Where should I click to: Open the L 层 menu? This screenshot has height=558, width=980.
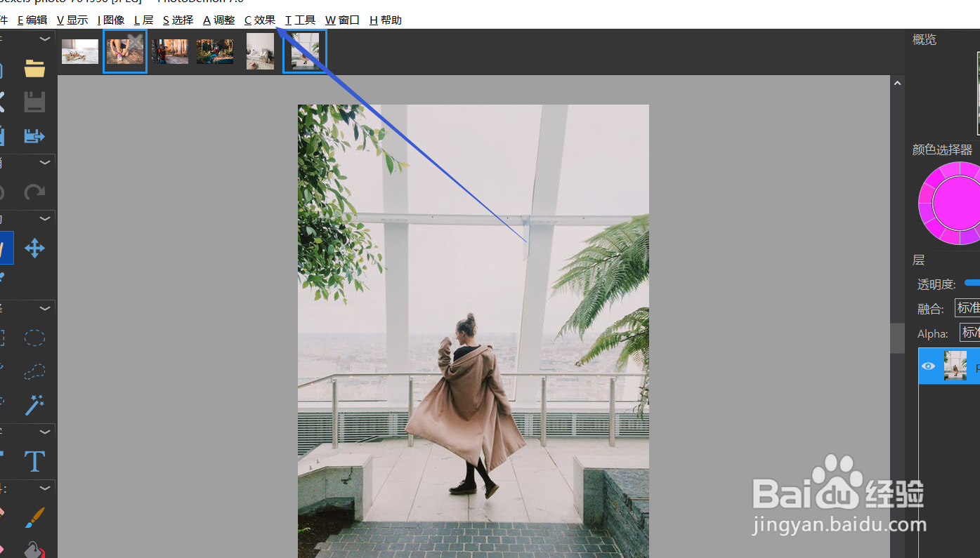143,20
